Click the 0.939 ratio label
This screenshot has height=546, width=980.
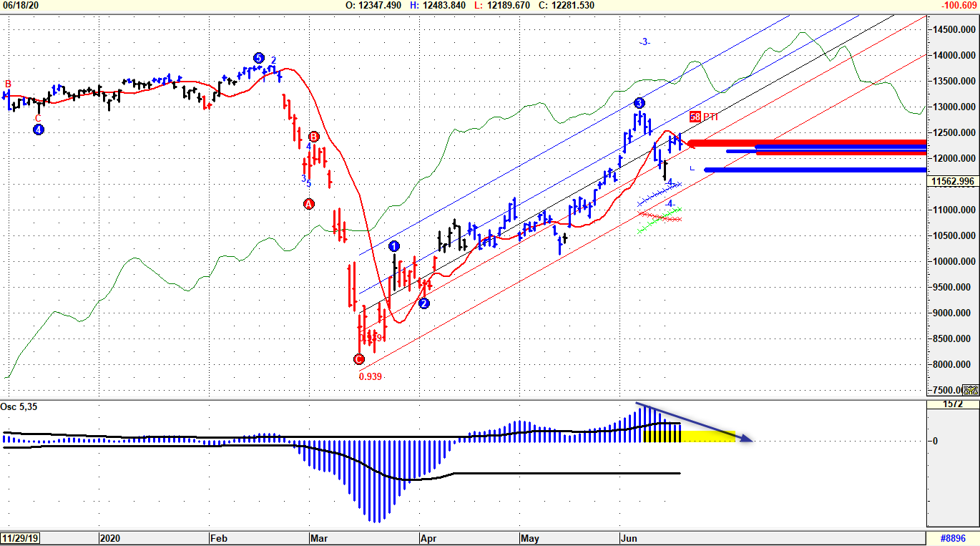click(x=371, y=376)
